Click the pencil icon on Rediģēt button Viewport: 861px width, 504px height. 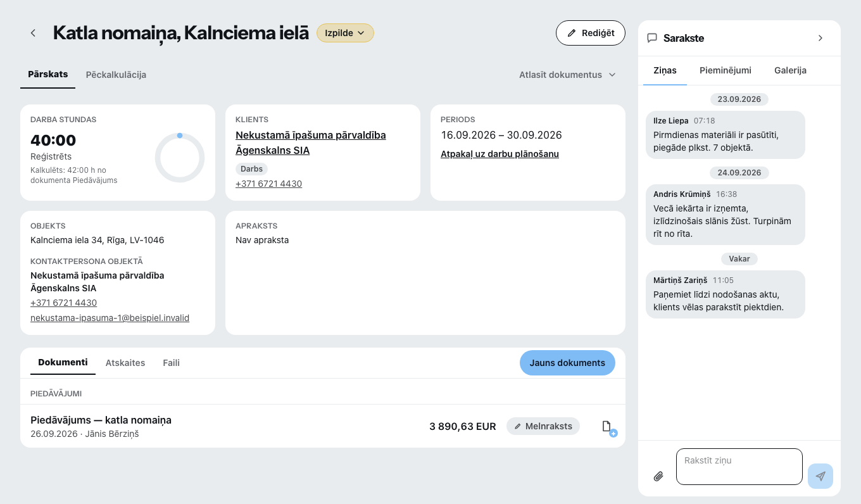coord(572,33)
